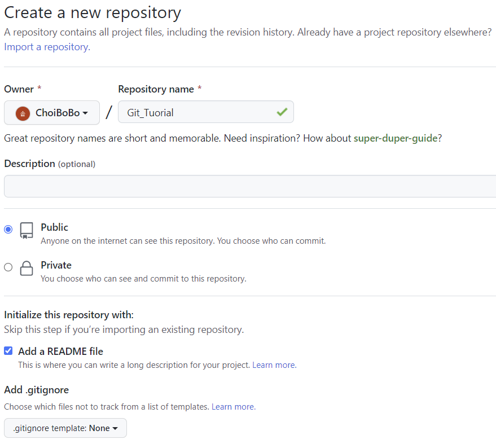Open the Import a repository link

(47, 47)
